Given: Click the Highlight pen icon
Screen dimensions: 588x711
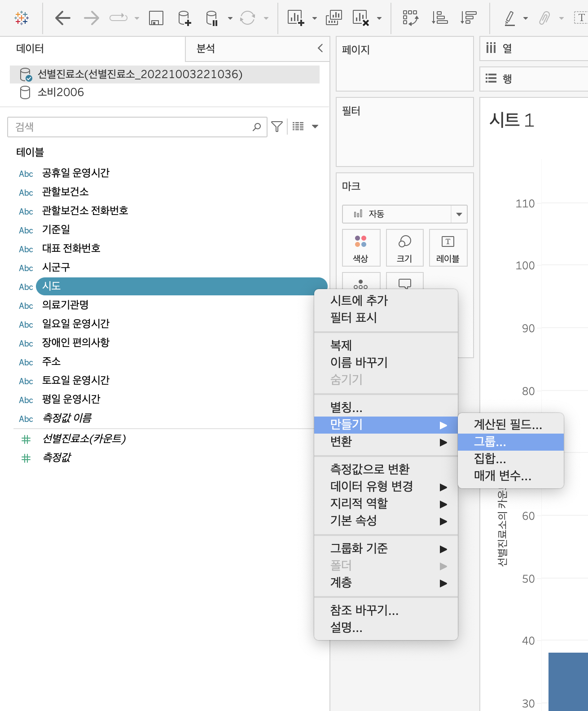Looking at the screenshot, I should point(510,18).
